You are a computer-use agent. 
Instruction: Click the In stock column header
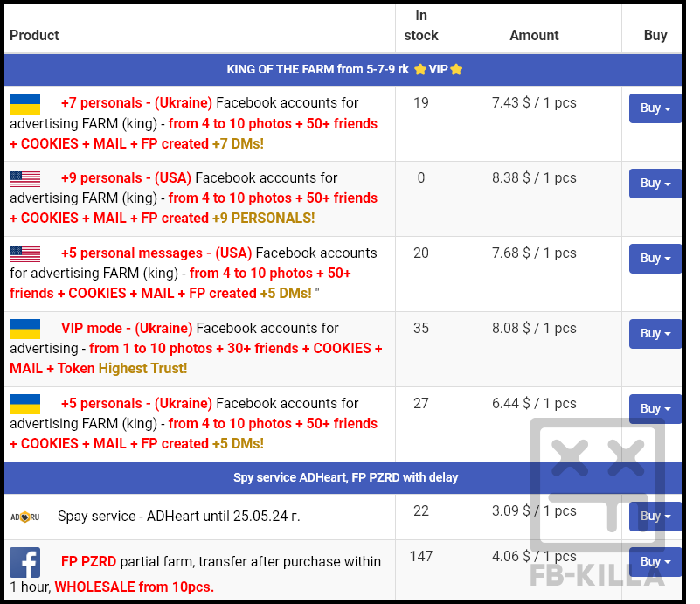point(420,26)
